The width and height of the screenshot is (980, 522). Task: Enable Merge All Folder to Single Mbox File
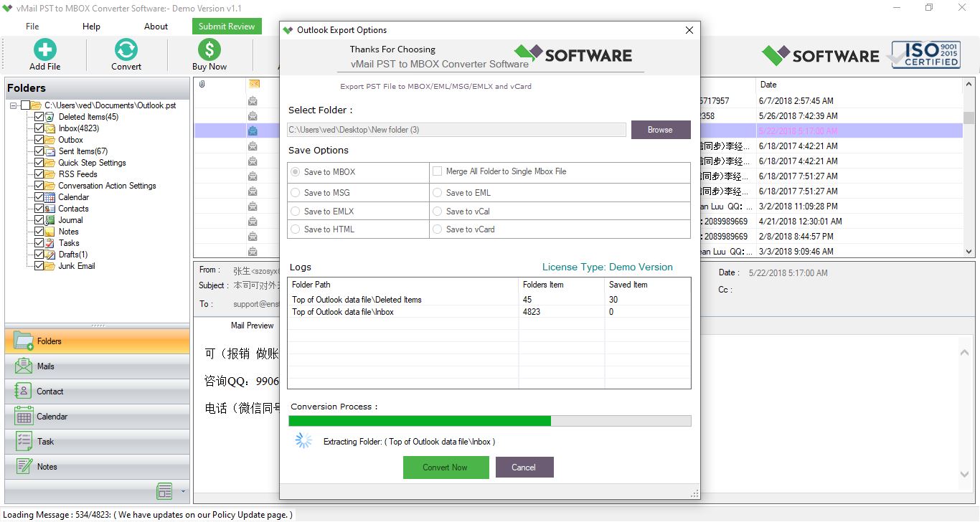pyautogui.click(x=437, y=171)
